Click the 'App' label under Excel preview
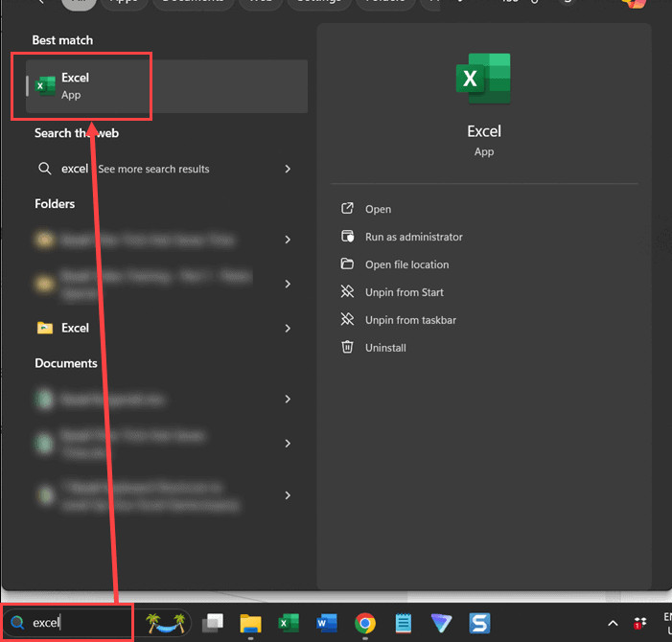 tap(484, 152)
